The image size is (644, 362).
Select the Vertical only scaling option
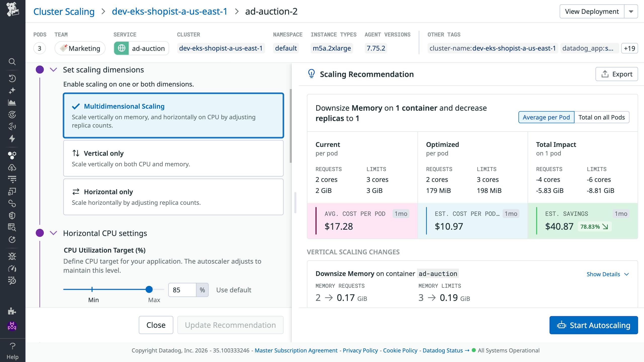173,158
